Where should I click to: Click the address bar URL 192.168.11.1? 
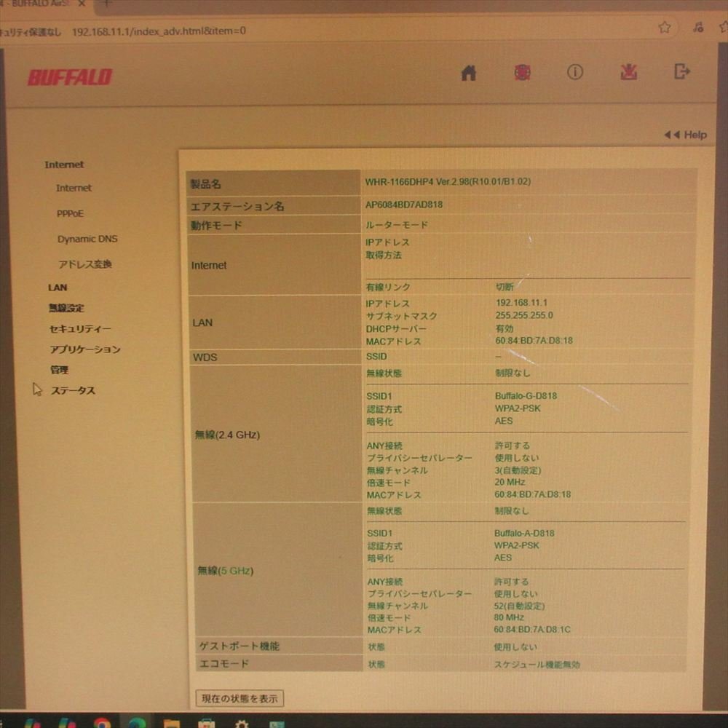(x=159, y=31)
